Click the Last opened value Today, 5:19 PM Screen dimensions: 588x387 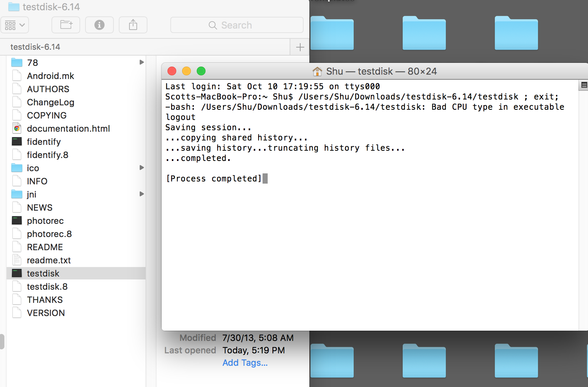253,350
